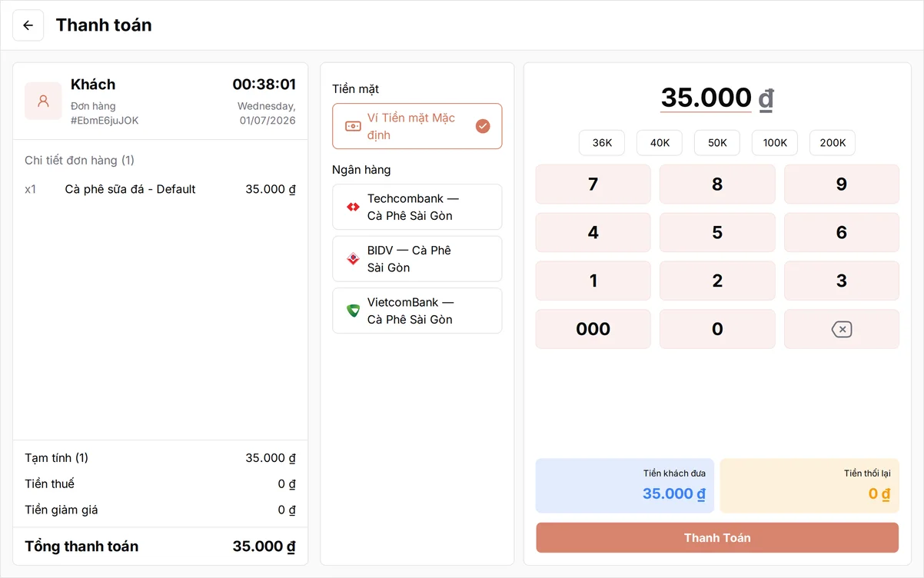This screenshot has width=924, height=578.
Task: Select the Cà phê sữa đá order line
Action: click(160, 189)
